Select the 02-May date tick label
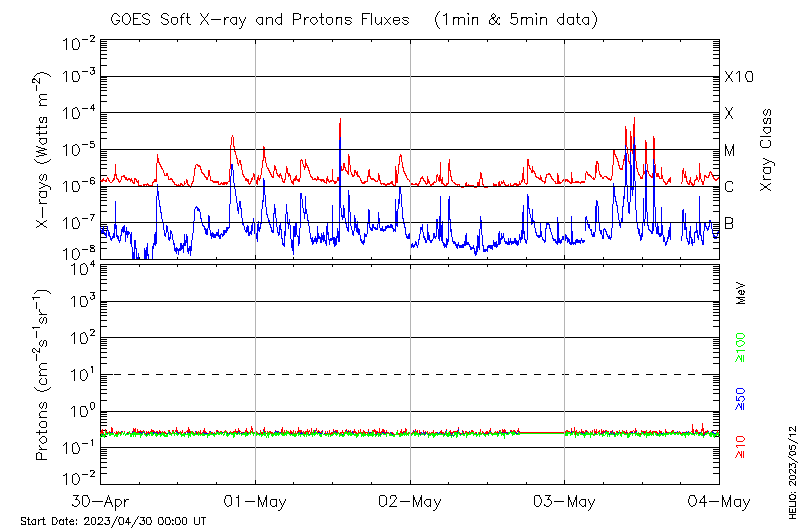The width and height of the screenshot is (800, 530). coord(411,501)
